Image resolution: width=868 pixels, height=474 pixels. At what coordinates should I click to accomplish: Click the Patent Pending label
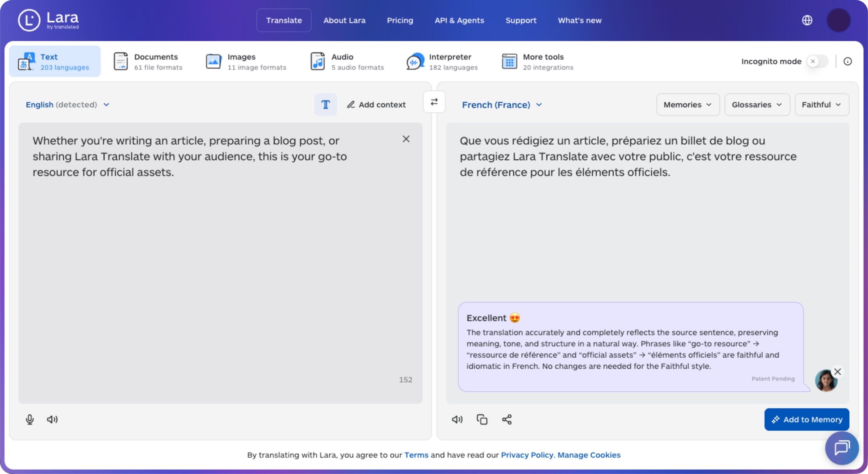(x=773, y=379)
